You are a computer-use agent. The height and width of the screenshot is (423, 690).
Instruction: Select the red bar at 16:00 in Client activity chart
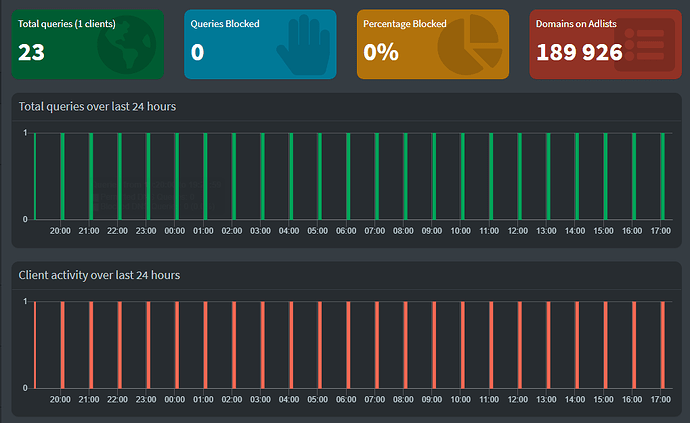point(634,345)
